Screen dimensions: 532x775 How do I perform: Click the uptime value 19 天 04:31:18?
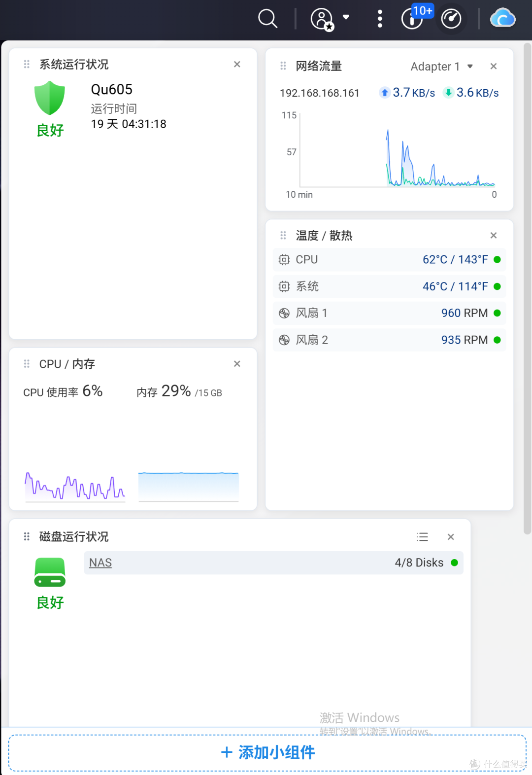tap(129, 124)
